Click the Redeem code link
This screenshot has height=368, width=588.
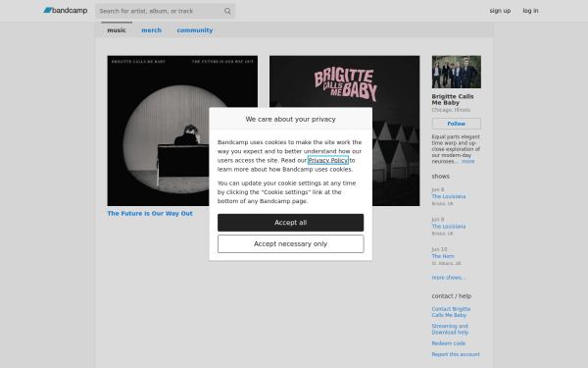(448, 343)
